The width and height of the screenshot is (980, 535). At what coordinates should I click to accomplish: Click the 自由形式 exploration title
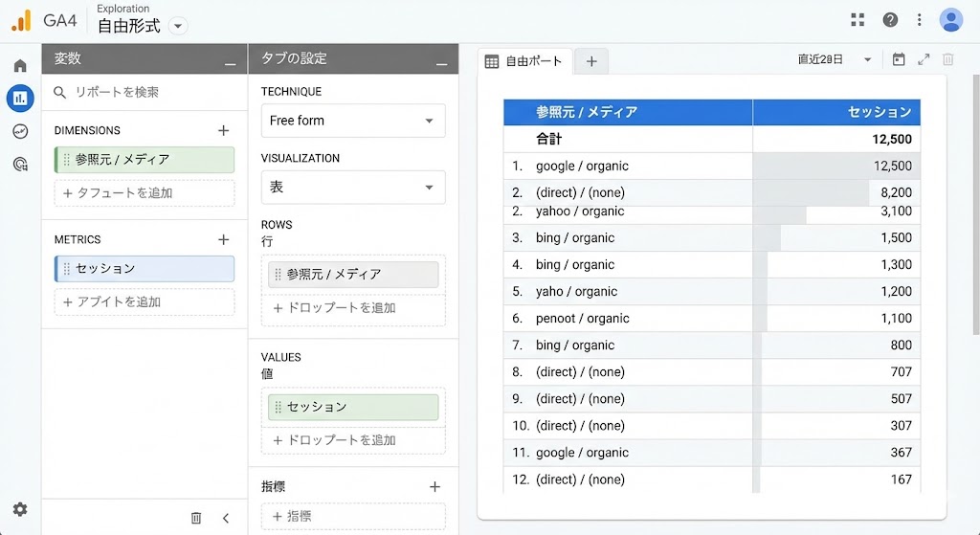(x=129, y=26)
